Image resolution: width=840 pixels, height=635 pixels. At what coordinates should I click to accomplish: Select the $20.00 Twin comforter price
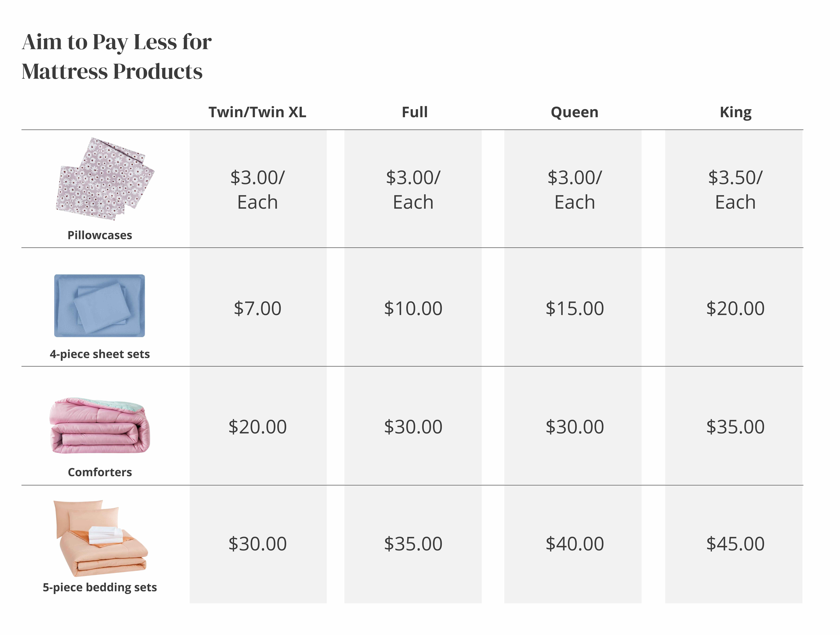point(257,427)
